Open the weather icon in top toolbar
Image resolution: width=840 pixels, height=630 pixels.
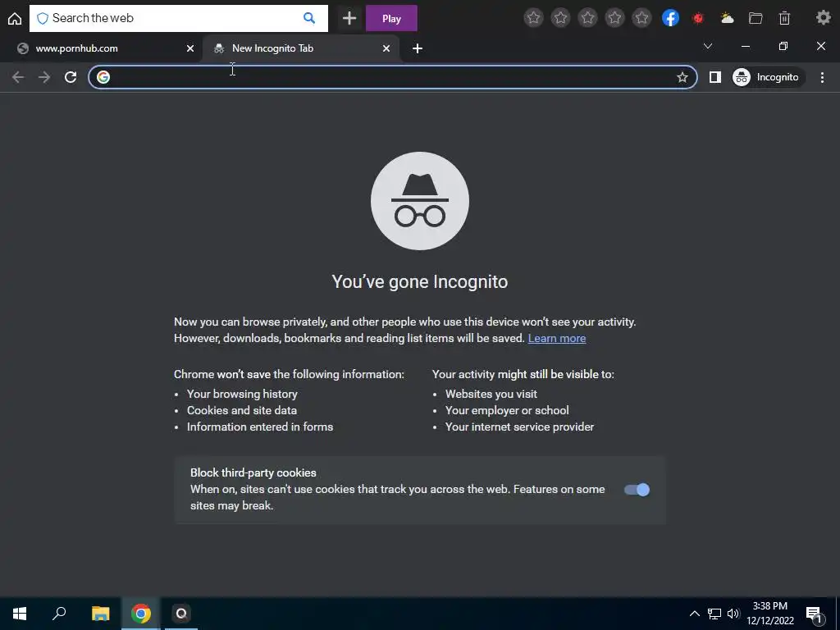[x=727, y=18]
